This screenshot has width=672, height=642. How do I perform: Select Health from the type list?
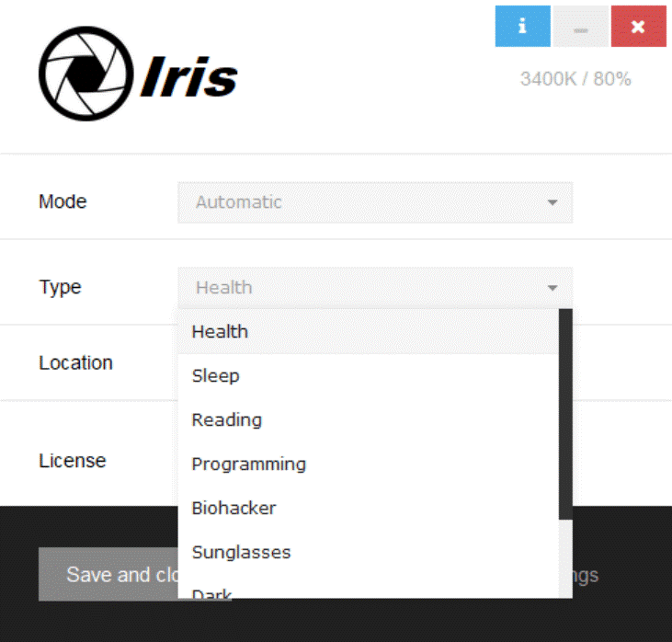pos(368,331)
